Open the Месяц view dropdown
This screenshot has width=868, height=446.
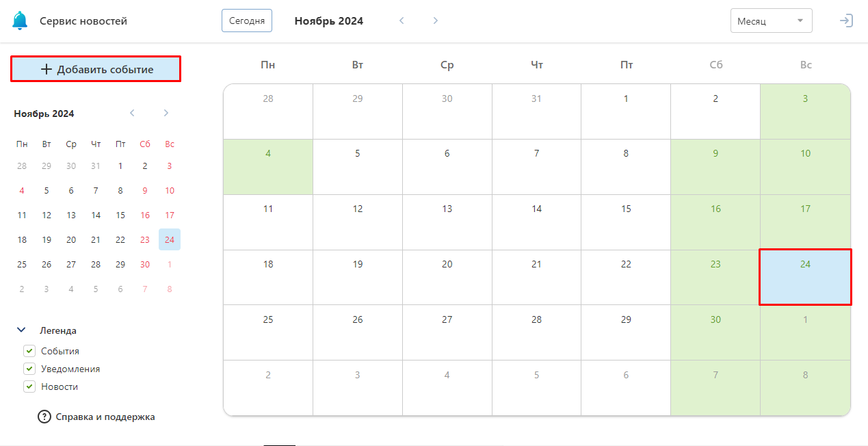tap(771, 21)
